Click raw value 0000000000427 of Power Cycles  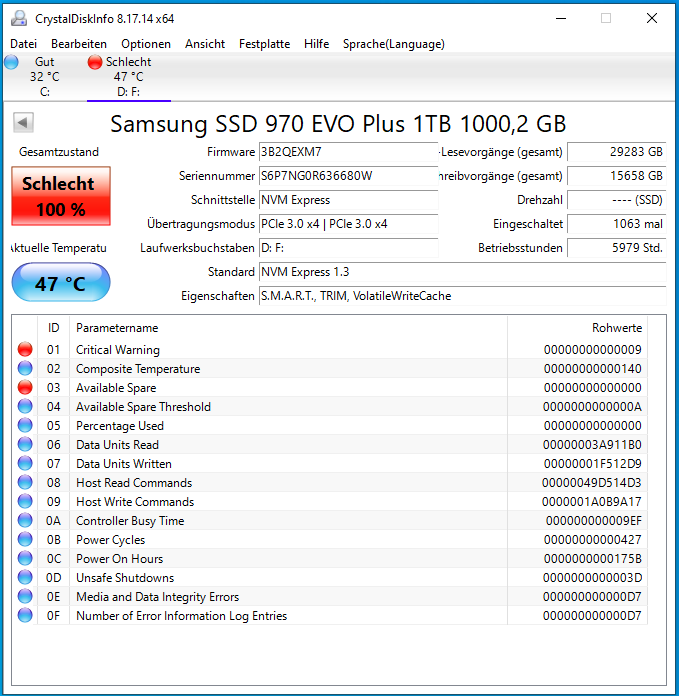592,540
